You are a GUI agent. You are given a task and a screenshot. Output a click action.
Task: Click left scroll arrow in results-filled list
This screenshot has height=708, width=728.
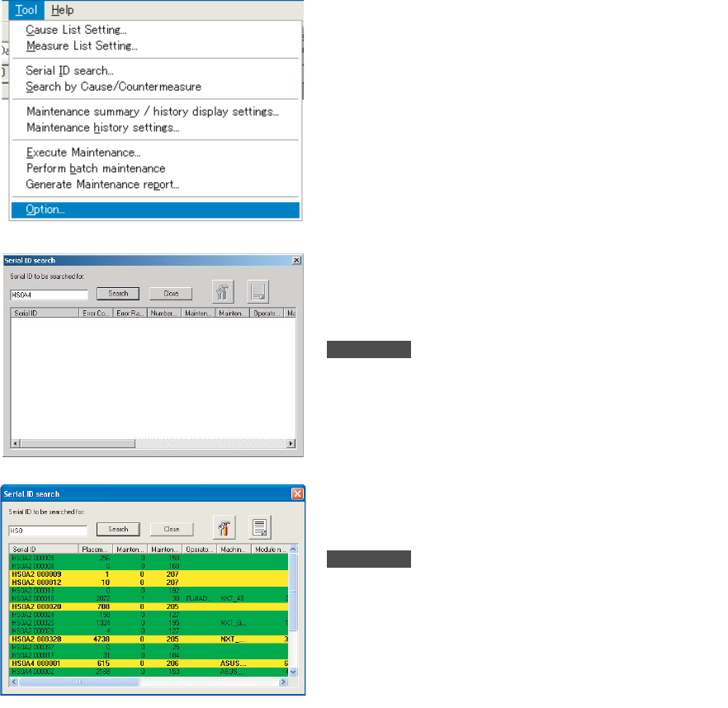pyautogui.click(x=14, y=682)
